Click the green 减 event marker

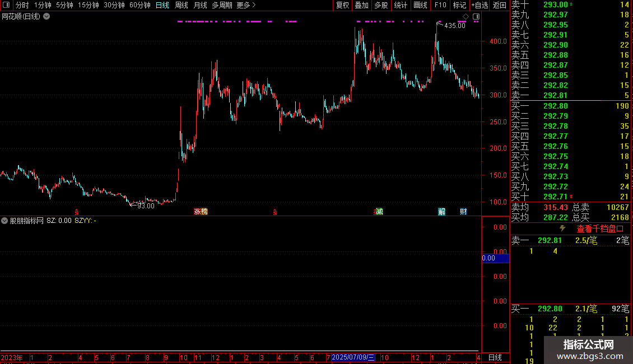[379, 212]
